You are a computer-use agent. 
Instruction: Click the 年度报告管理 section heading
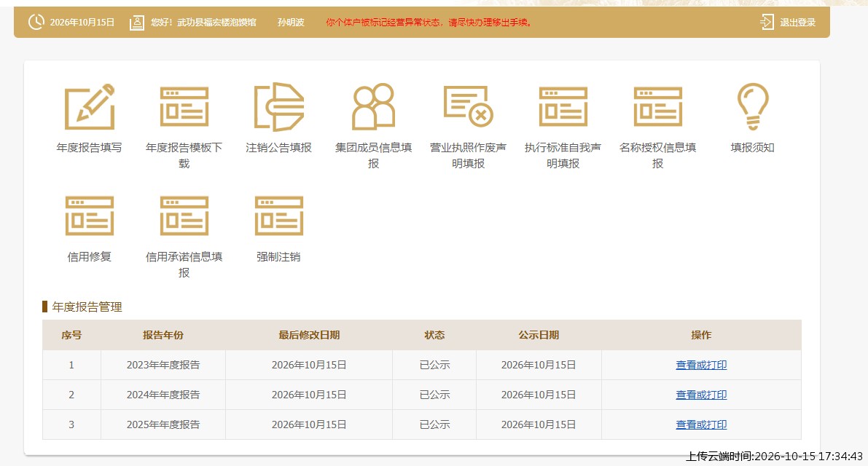click(87, 307)
